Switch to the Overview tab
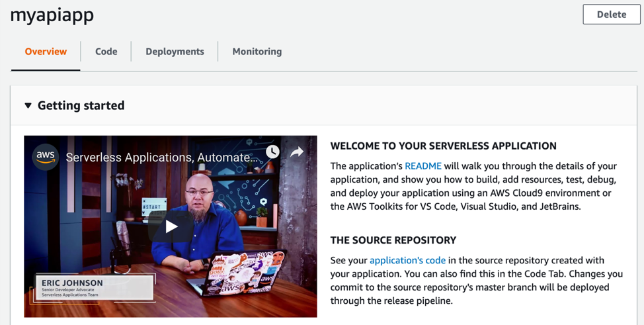644x325 pixels. [46, 52]
